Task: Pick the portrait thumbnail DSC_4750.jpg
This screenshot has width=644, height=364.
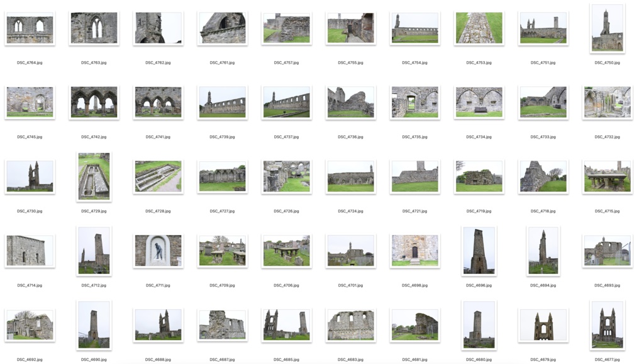Action: [x=608, y=28]
